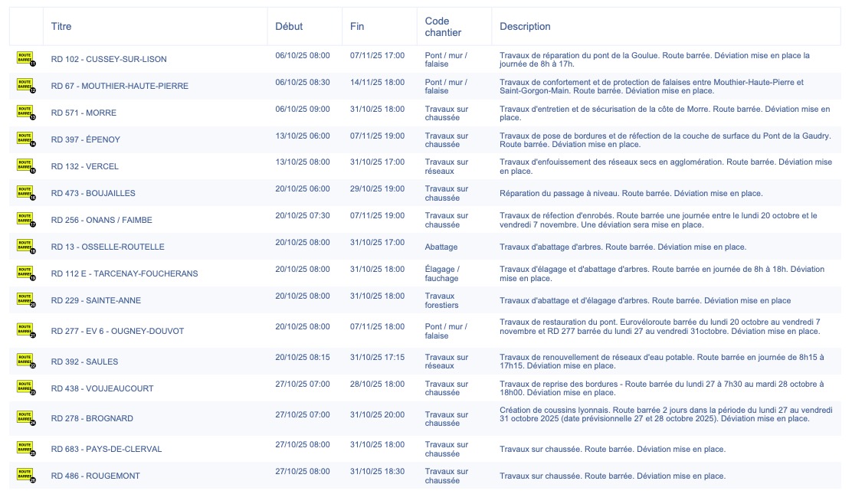This screenshot has height=504, width=852.
Task: Click the Route Barrée icon for RD 392 - SAULES
Action: tap(25, 362)
